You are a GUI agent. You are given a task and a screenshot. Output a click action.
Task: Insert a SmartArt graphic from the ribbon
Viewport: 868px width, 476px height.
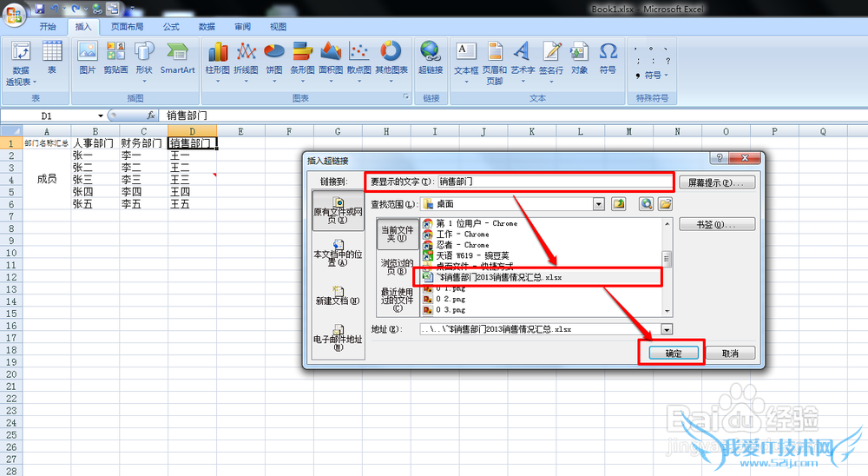pyautogui.click(x=177, y=57)
